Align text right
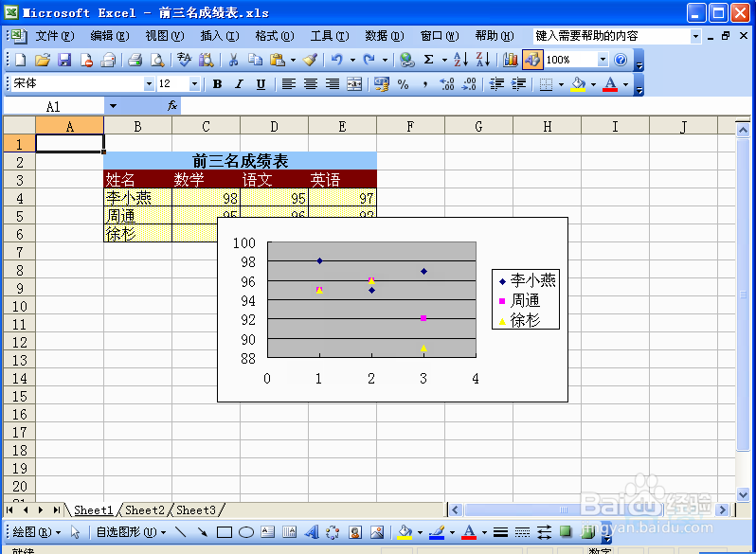 333,84
